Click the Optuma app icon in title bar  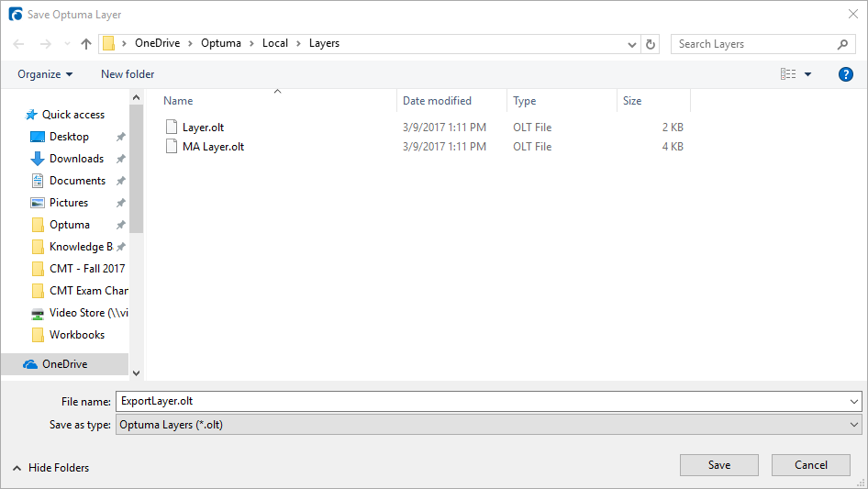tap(16, 14)
